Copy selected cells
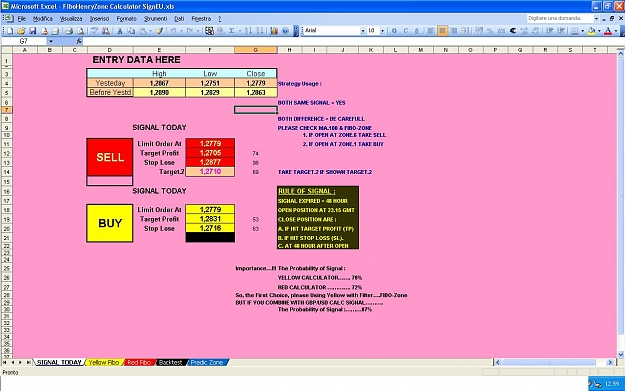 (131, 31)
